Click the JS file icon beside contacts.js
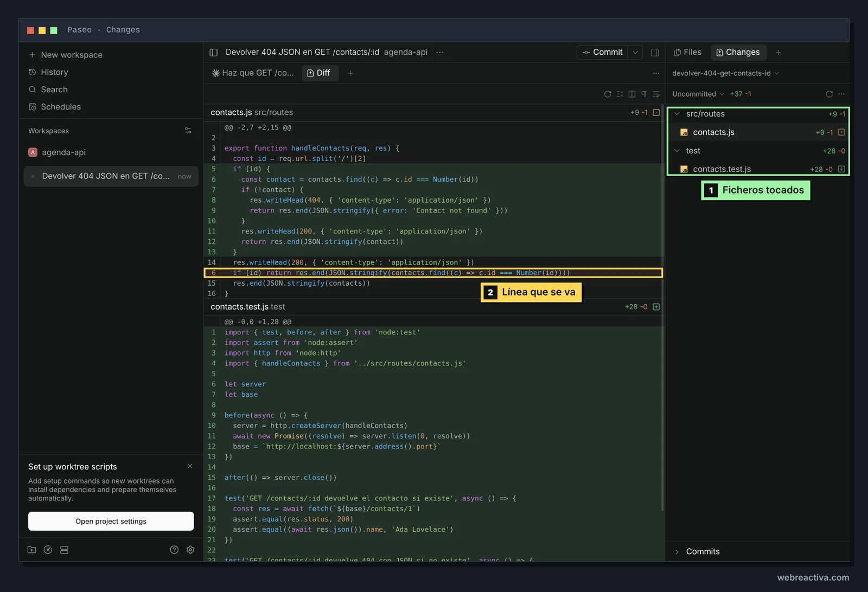The width and height of the screenshot is (868, 592). click(x=684, y=132)
